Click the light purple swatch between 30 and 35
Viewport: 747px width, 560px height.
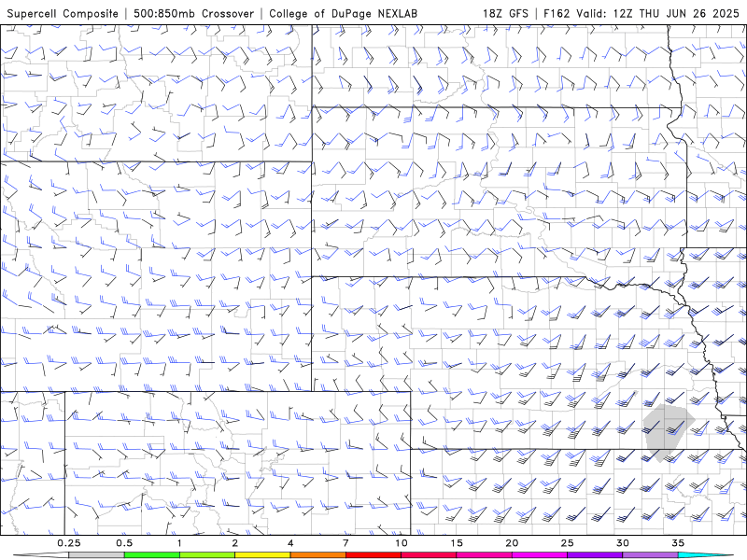point(650,555)
